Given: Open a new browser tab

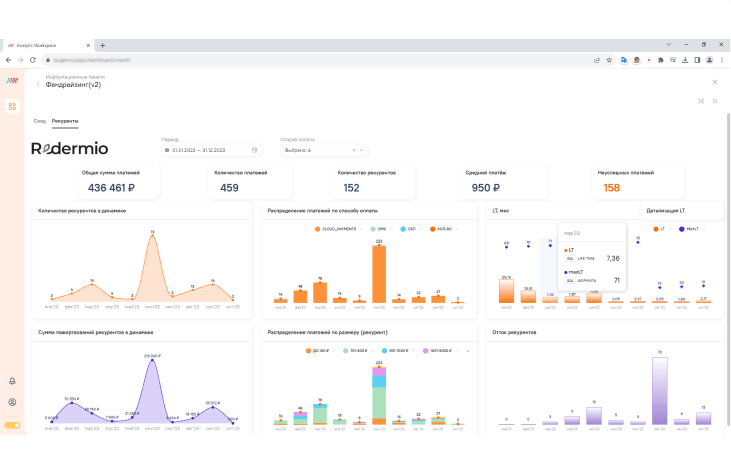Looking at the screenshot, I should point(103,45).
